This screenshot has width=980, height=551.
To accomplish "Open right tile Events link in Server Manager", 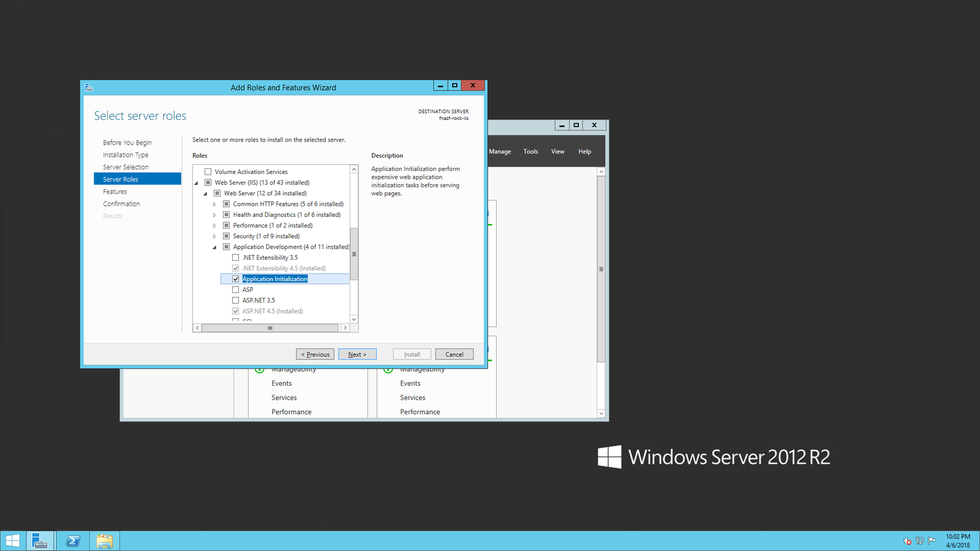I will (410, 383).
